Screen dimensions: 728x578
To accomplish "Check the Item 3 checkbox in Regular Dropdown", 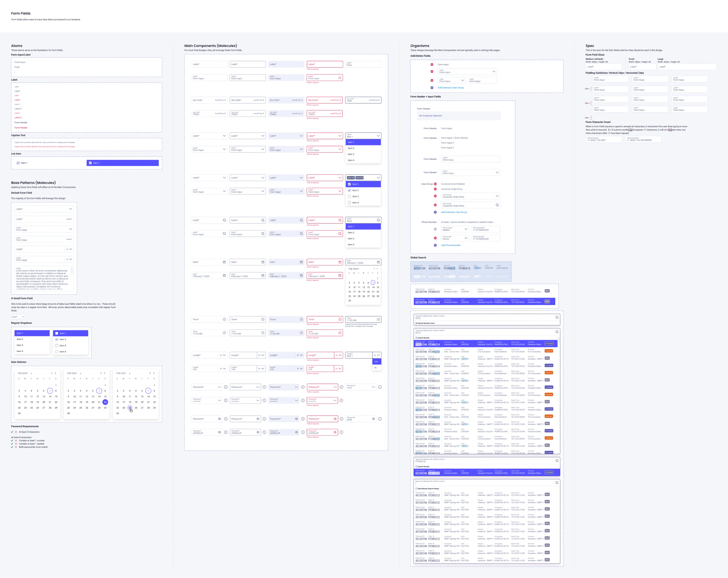I will [57, 345].
